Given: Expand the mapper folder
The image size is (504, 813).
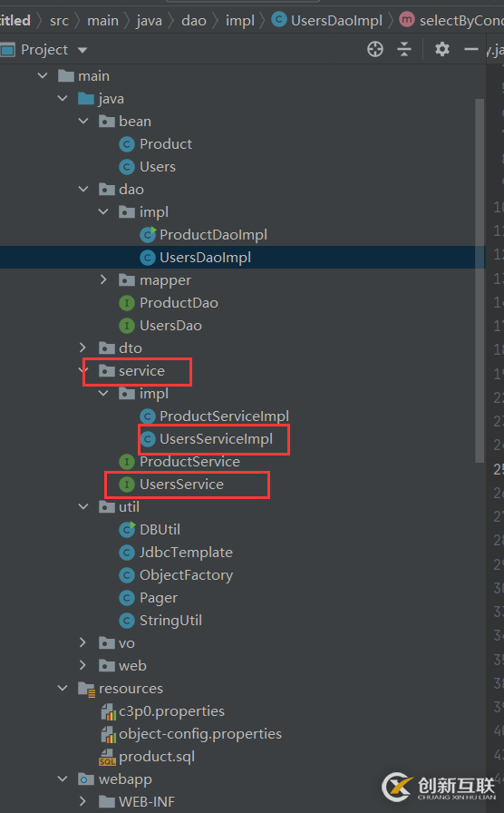Looking at the screenshot, I should tap(103, 280).
